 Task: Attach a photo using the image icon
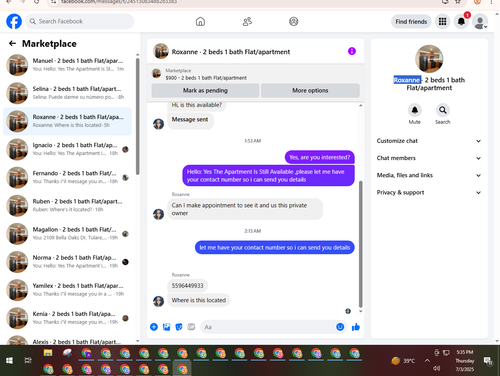point(166,327)
